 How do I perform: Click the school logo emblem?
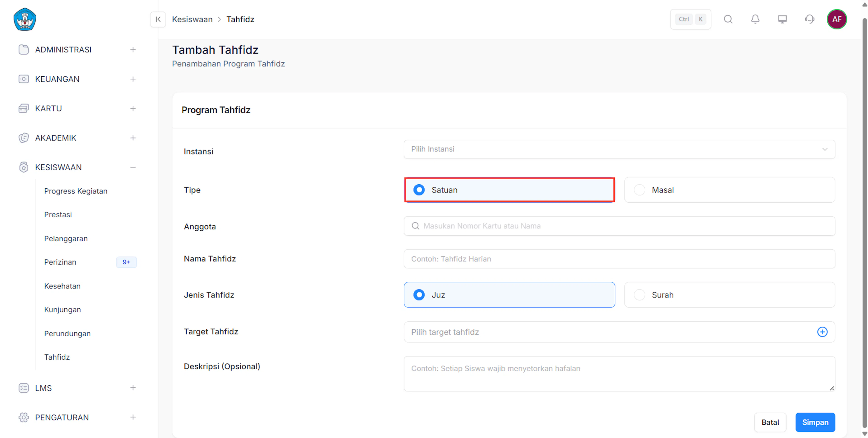coord(25,19)
